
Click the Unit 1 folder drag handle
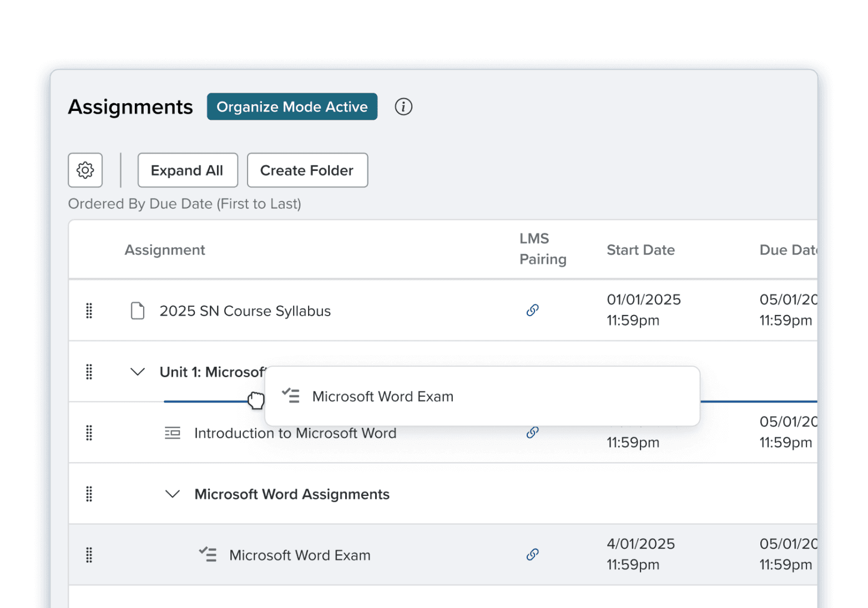tap(89, 372)
